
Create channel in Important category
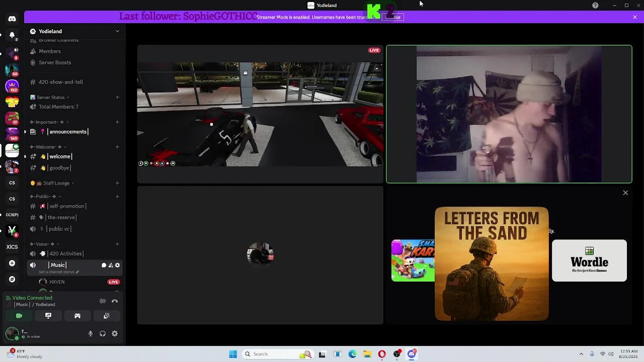pyautogui.click(x=117, y=122)
